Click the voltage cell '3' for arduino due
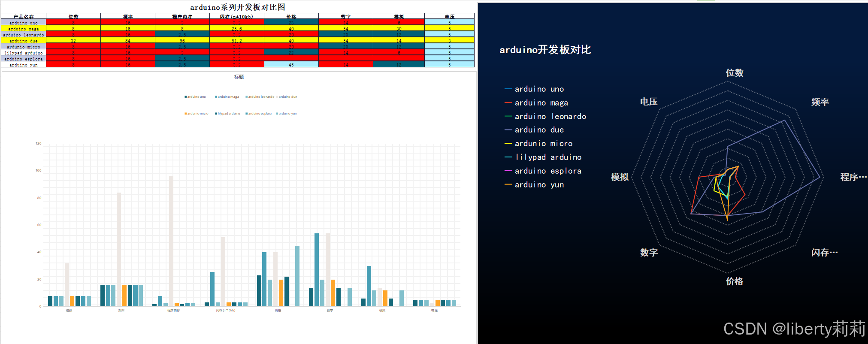Screen dimensions: 868x344 click(x=450, y=40)
